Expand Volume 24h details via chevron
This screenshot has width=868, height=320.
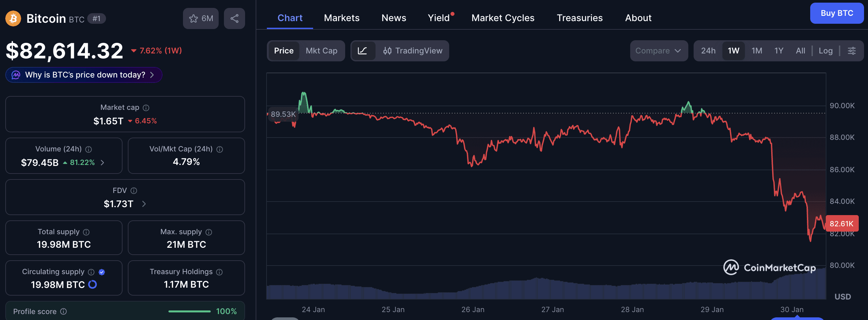pos(103,163)
